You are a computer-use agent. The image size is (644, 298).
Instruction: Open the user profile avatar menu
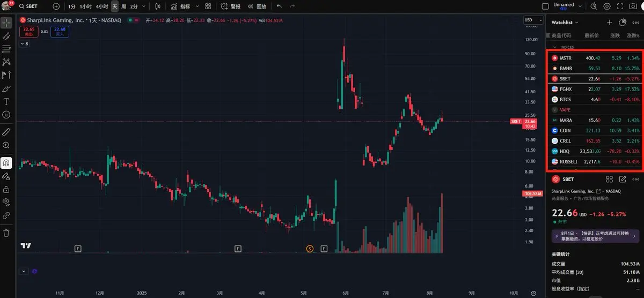(6, 6)
